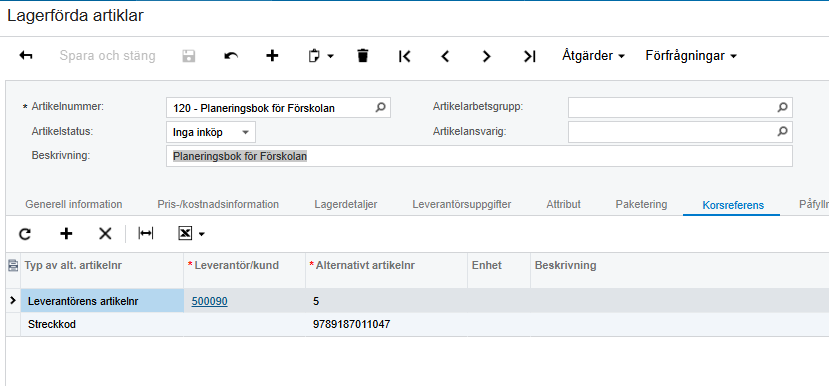The height and width of the screenshot is (386, 829).
Task: Click the grid Beskrivning column header
Action: [566, 265]
